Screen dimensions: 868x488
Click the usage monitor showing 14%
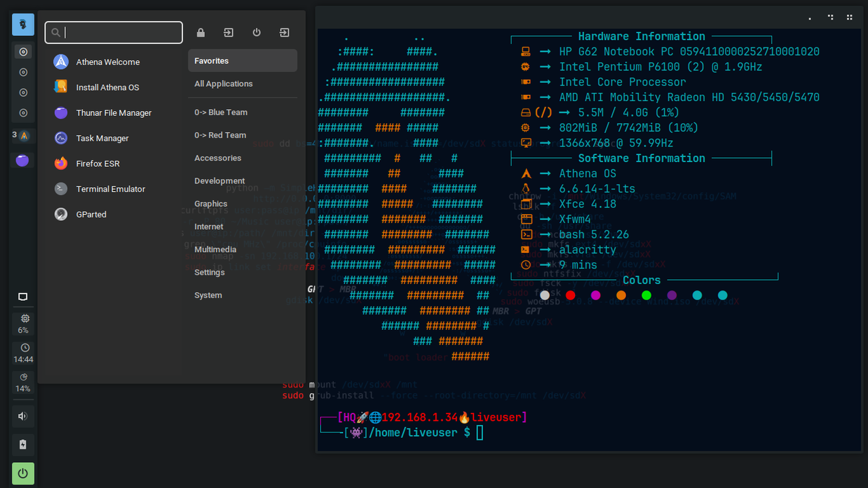(x=23, y=382)
